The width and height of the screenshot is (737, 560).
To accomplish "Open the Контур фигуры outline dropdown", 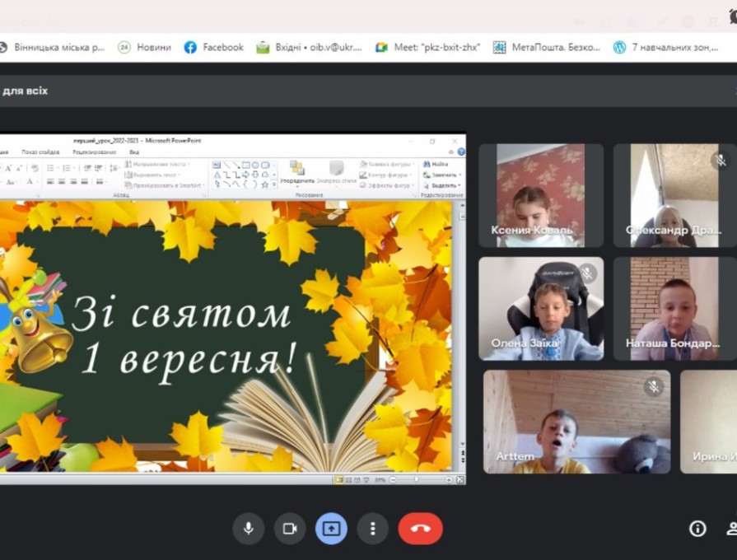I will [384, 175].
